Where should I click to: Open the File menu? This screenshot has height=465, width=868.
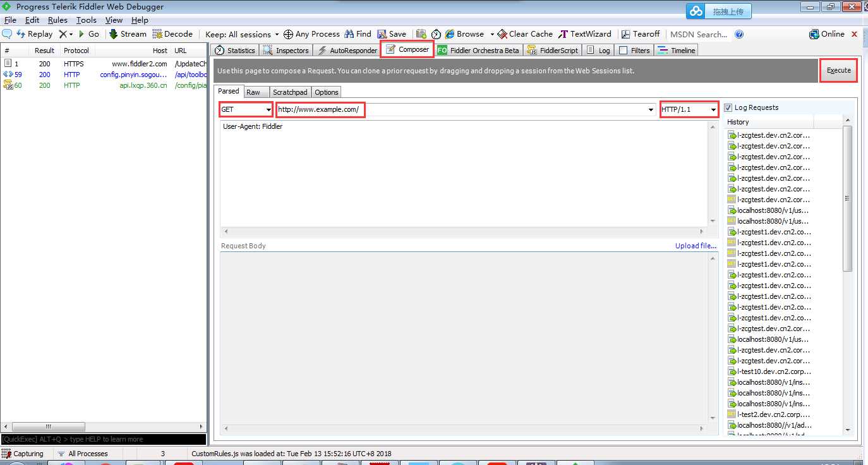click(x=10, y=20)
